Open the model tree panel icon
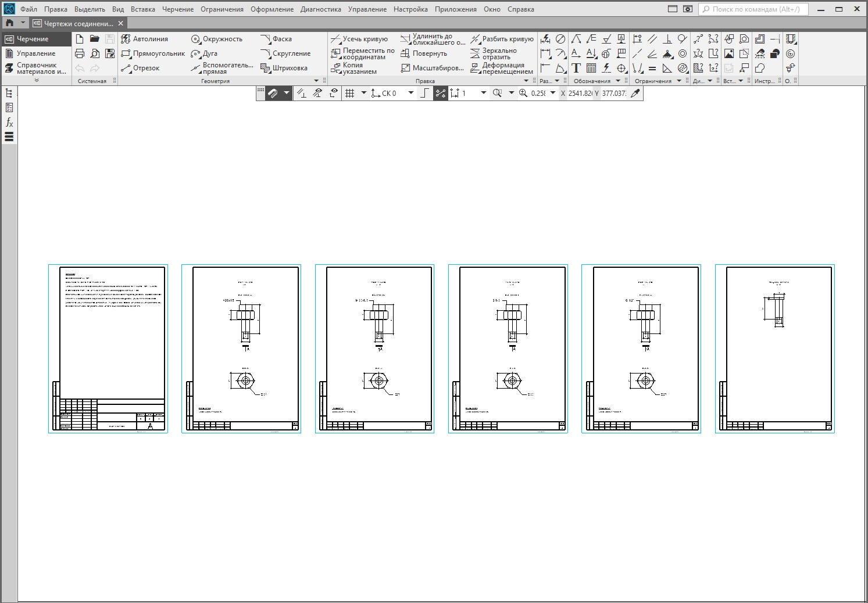Screen dimensions: 868x603 [x=9, y=93]
